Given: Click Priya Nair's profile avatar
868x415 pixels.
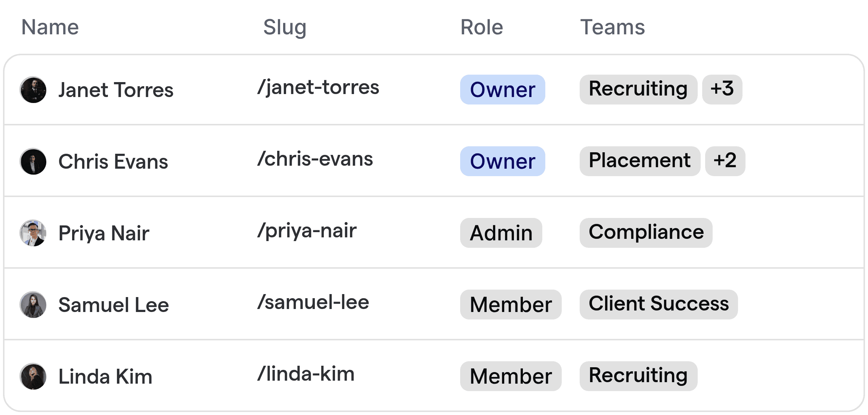Looking at the screenshot, I should pos(33,233).
